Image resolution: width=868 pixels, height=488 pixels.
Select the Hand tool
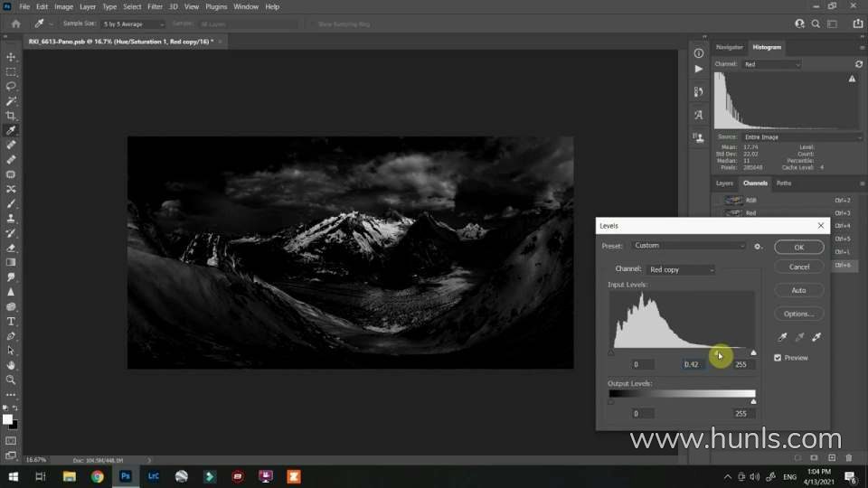pyautogui.click(x=11, y=365)
